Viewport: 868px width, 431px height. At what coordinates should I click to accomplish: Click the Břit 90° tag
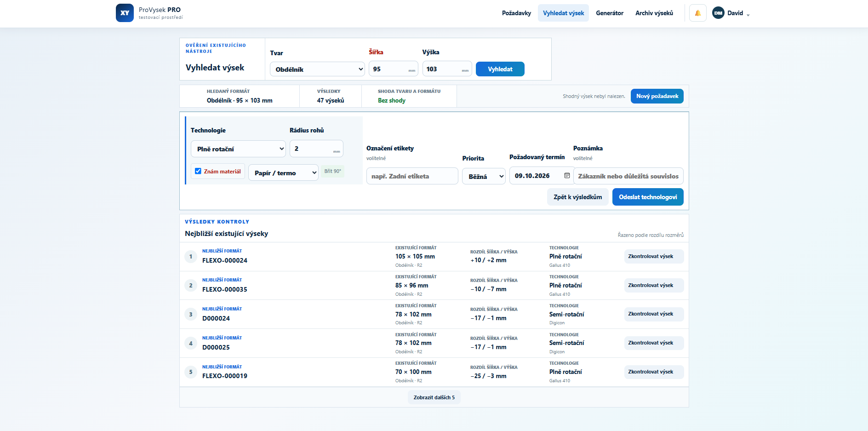[x=332, y=171]
